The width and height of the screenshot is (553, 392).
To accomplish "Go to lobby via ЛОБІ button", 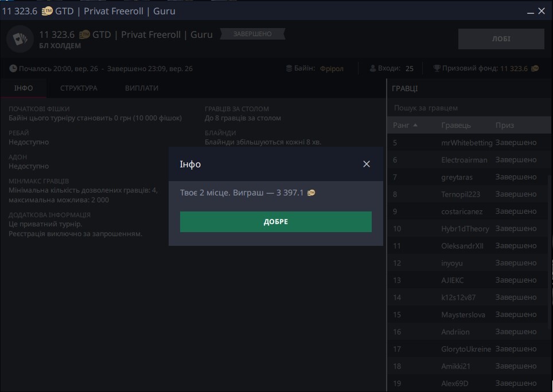I will pyautogui.click(x=501, y=39).
